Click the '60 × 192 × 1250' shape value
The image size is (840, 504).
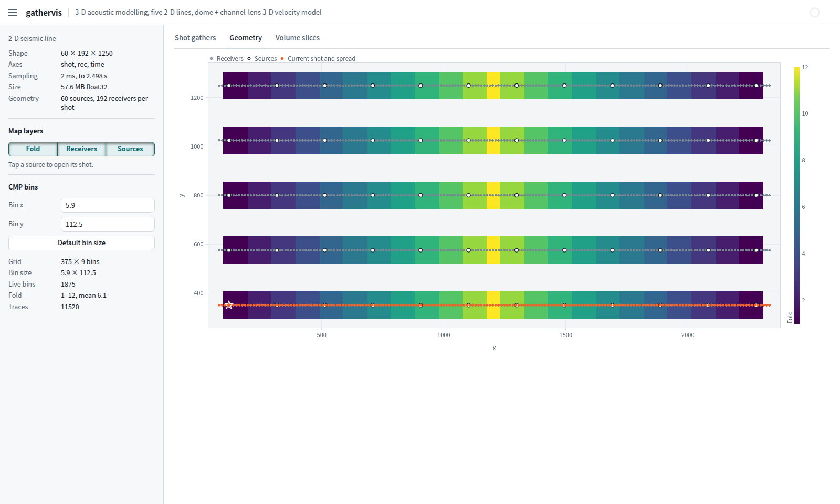pyautogui.click(x=87, y=54)
